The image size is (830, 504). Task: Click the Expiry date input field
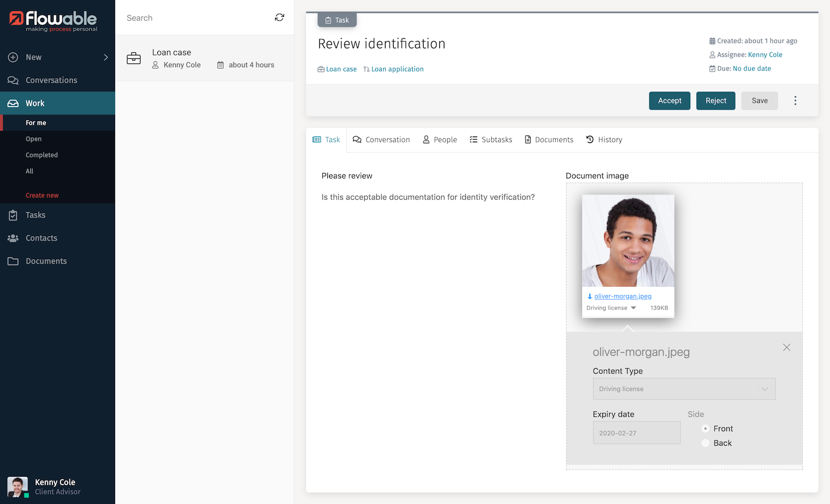(636, 433)
